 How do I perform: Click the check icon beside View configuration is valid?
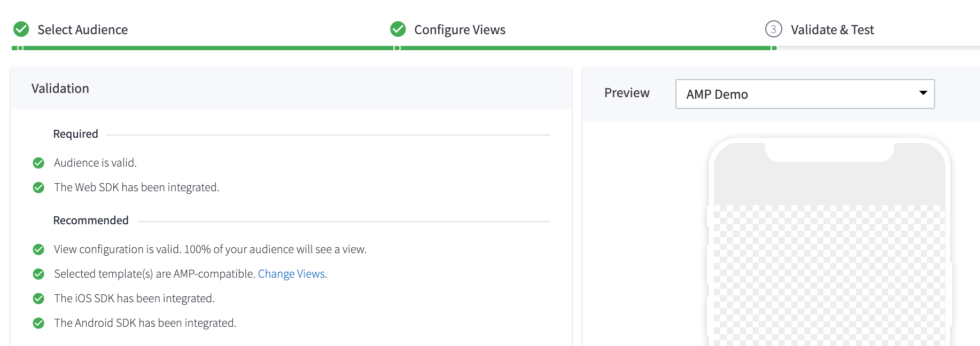38,249
